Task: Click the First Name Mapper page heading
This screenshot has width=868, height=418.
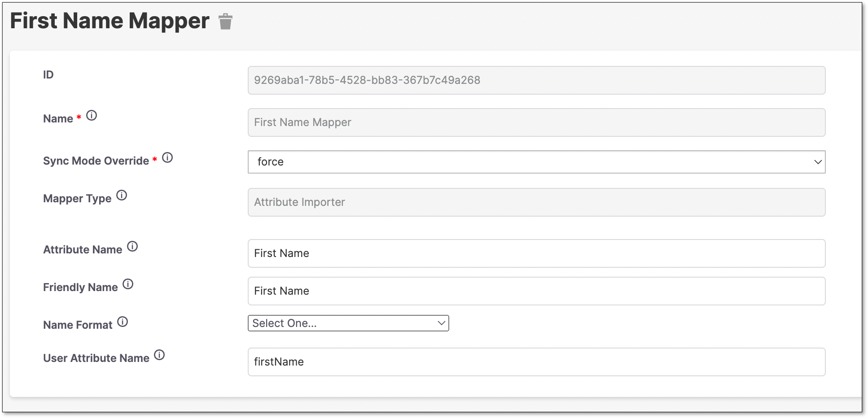Action: (x=110, y=21)
